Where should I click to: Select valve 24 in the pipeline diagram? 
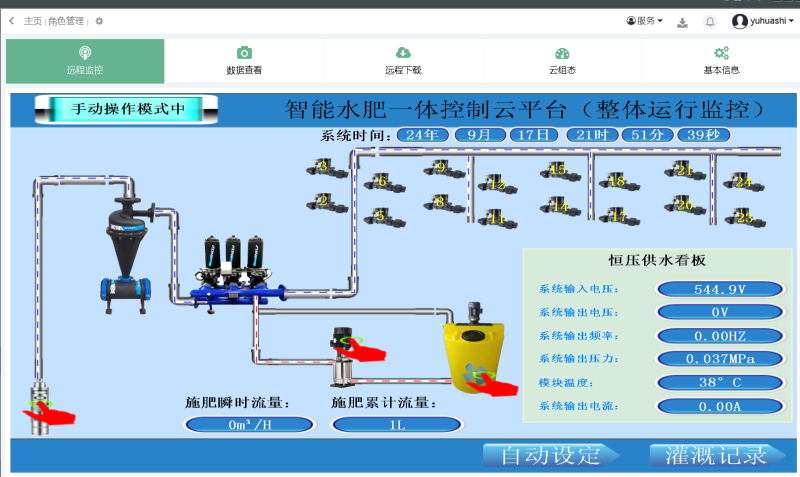pyautogui.click(x=743, y=183)
